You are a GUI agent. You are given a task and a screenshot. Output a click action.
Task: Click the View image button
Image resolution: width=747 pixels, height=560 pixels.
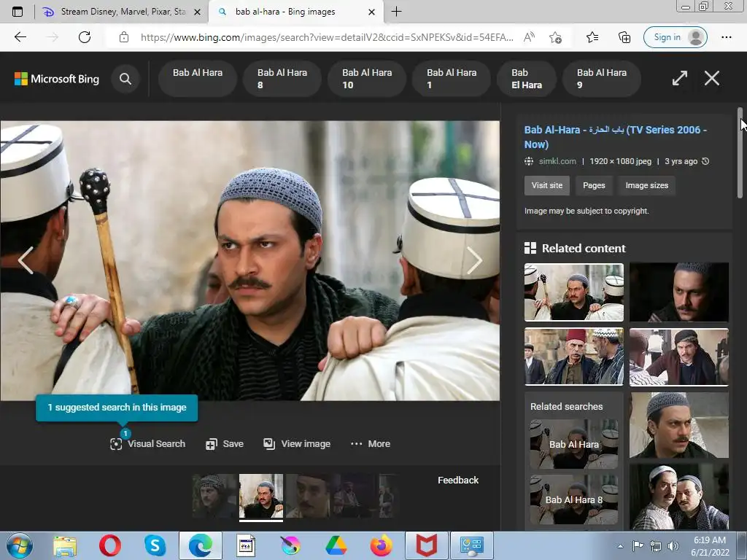(x=297, y=444)
